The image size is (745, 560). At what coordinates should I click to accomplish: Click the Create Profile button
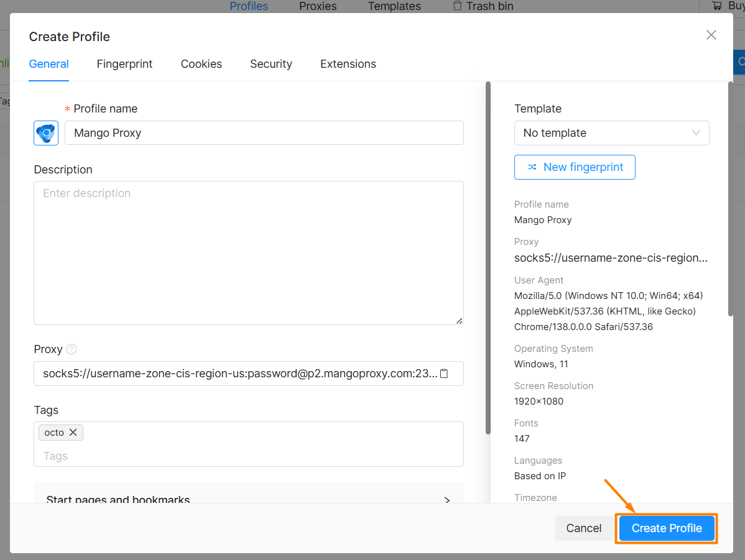(667, 528)
